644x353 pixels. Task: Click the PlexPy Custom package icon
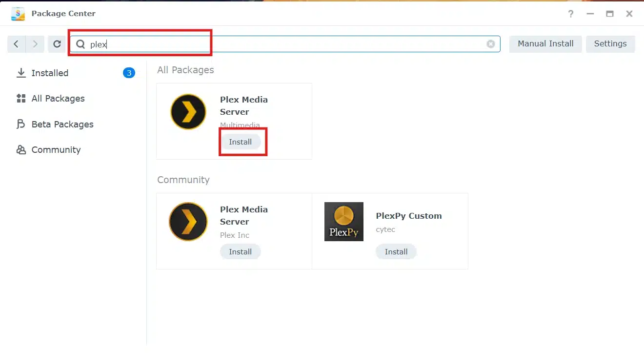pos(343,221)
